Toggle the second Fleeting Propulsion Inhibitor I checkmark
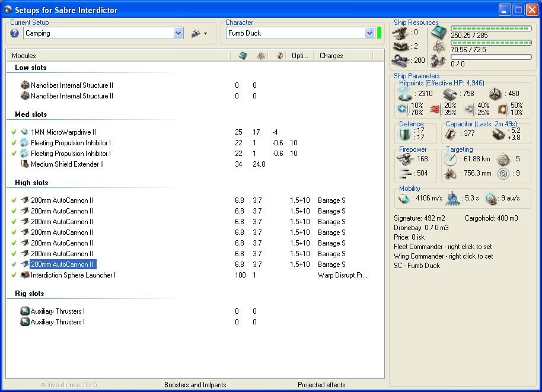Screen dimensions: 542x392 14,153
